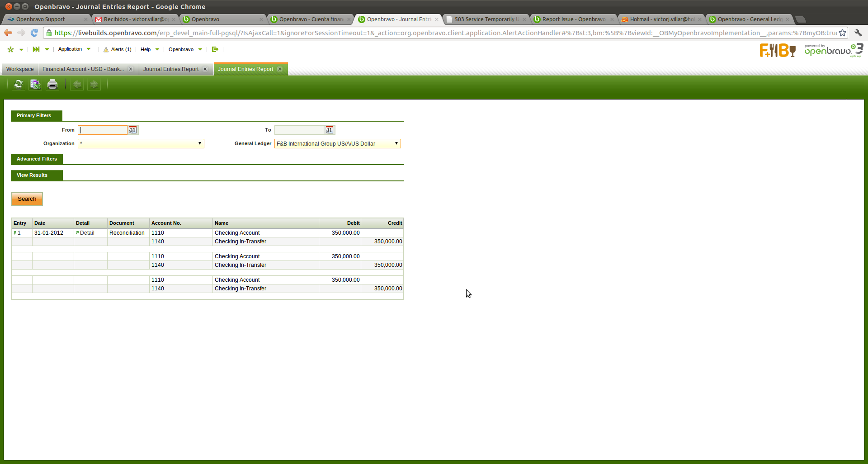Switch to Report Issue - Openbravo browser tab
Screen dimensions: 868x464
click(x=574, y=19)
